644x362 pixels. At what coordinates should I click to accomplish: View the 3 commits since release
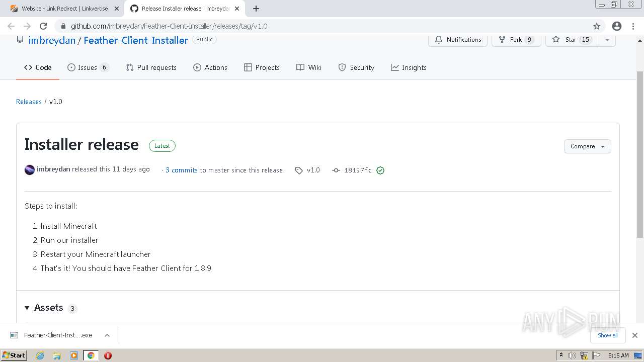coord(182,170)
